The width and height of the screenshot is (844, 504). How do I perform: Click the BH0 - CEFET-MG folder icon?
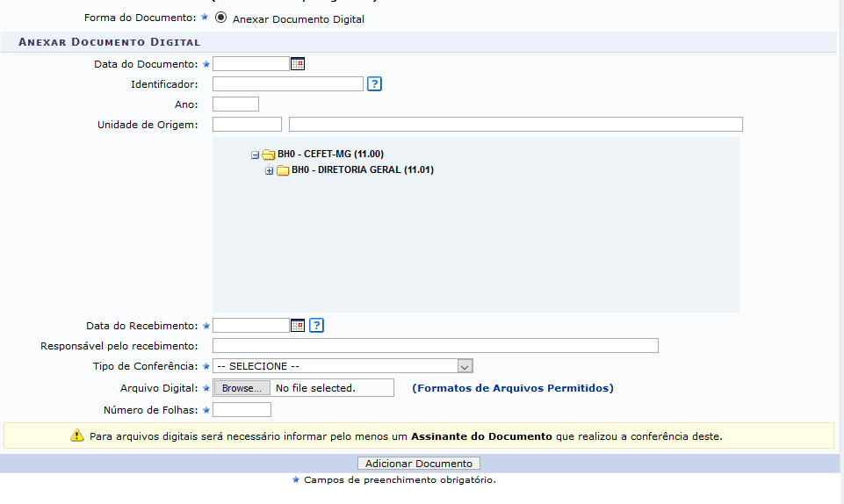point(269,155)
